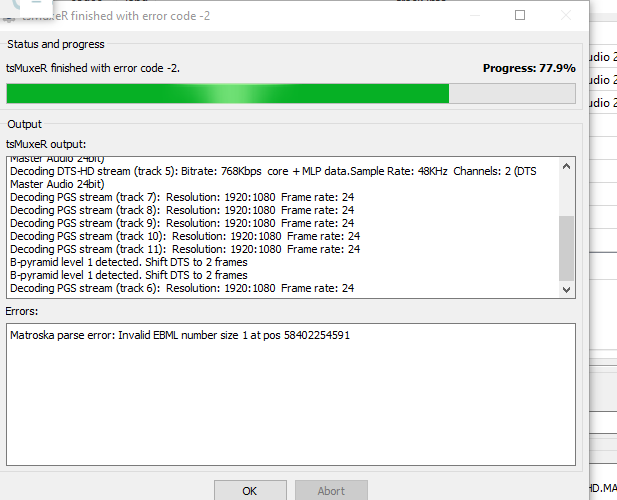Screen dimensions: 617x500
Task: Click the 'Errors:' label
Action: click(22, 311)
